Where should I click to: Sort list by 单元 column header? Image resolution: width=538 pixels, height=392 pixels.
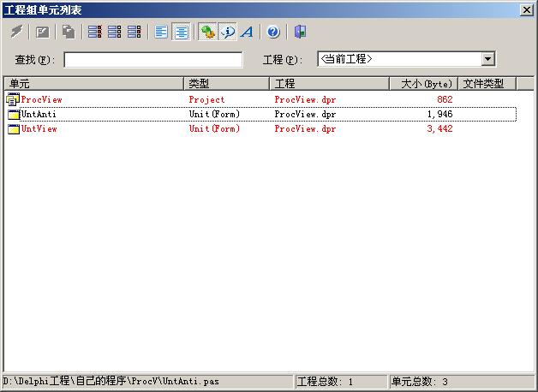[x=94, y=84]
